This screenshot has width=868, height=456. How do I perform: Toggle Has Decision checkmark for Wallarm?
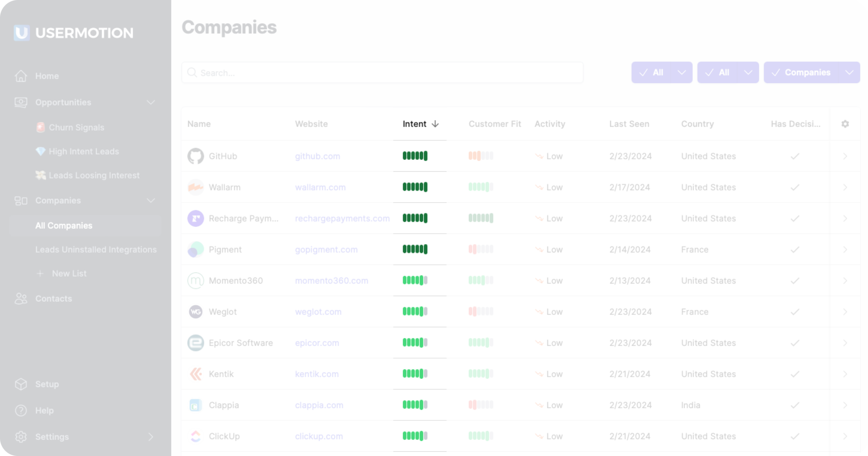795,187
